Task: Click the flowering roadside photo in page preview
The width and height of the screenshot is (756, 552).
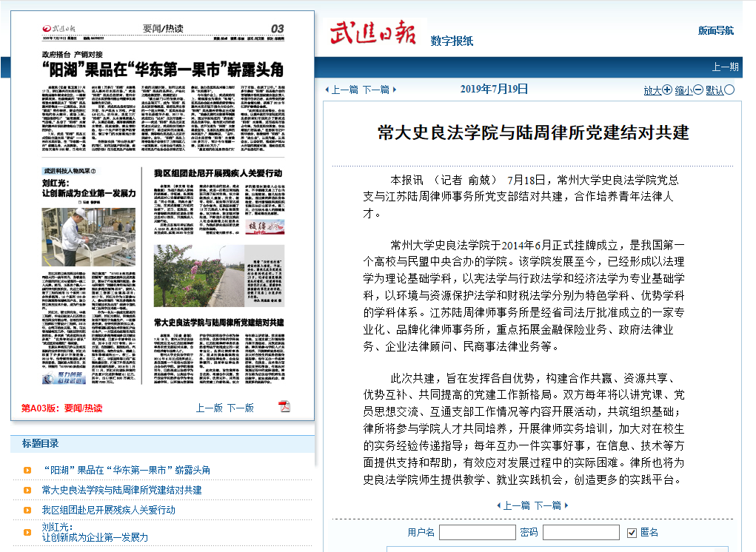Action: coord(199,275)
